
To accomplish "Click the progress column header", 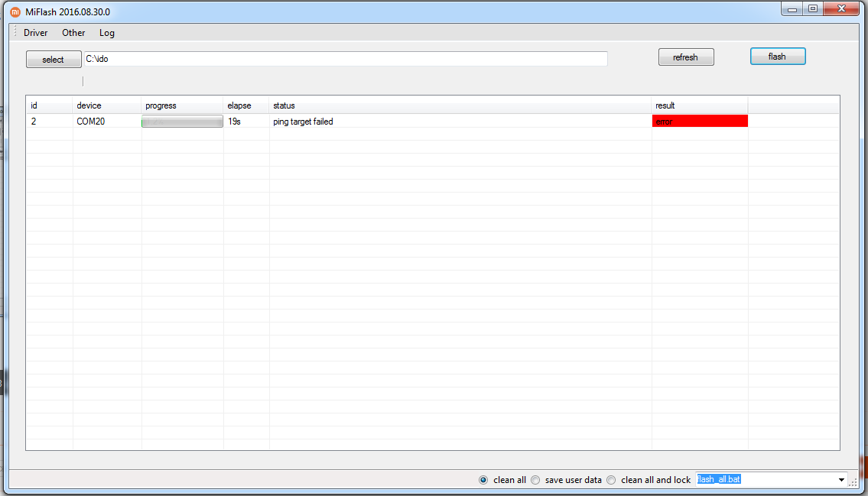I will [x=182, y=105].
